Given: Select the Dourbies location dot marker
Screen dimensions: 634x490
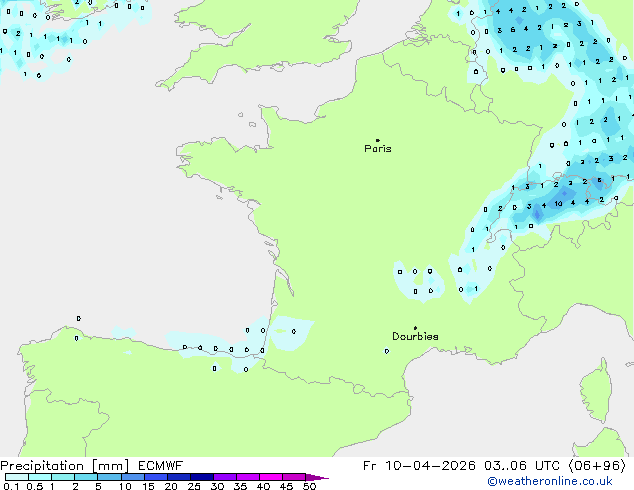Looking at the screenshot, I should (415, 328).
